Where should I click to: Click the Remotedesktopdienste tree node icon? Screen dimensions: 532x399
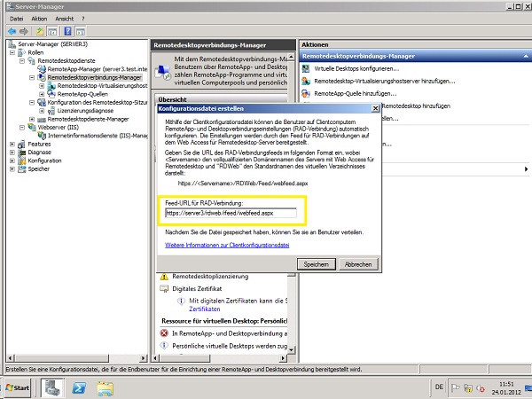32,60
